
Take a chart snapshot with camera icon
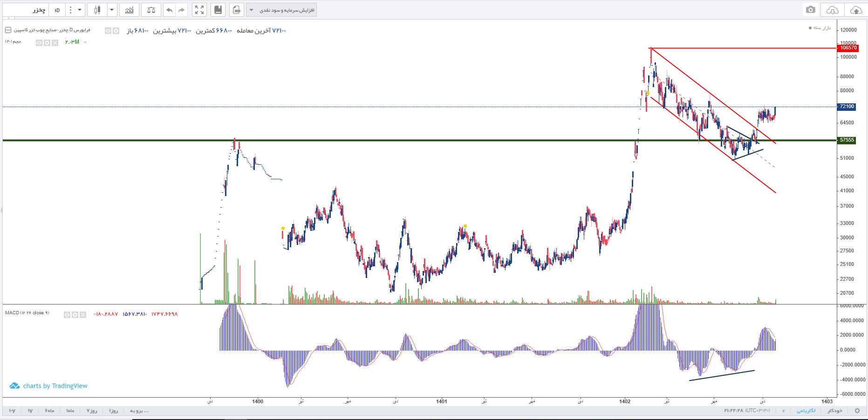click(811, 10)
